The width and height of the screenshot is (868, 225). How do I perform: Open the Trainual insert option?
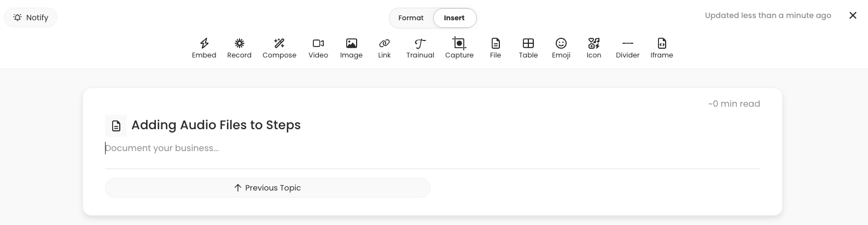(x=420, y=48)
